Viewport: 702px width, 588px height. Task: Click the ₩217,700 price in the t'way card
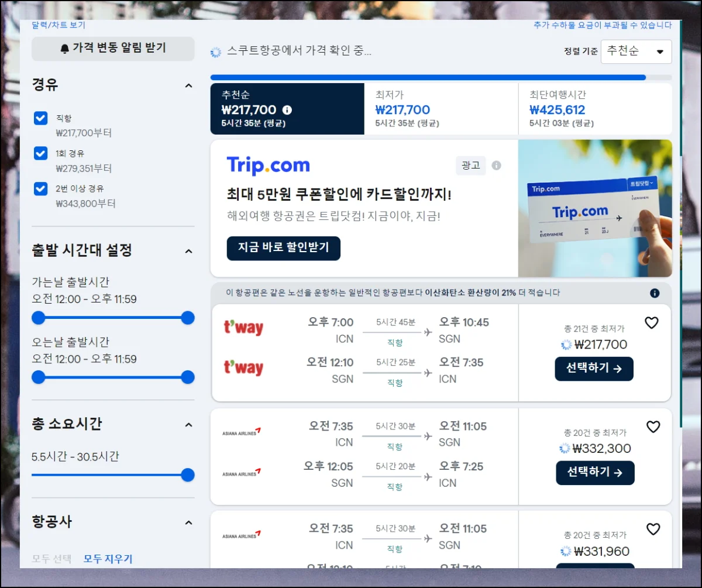[601, 345]
